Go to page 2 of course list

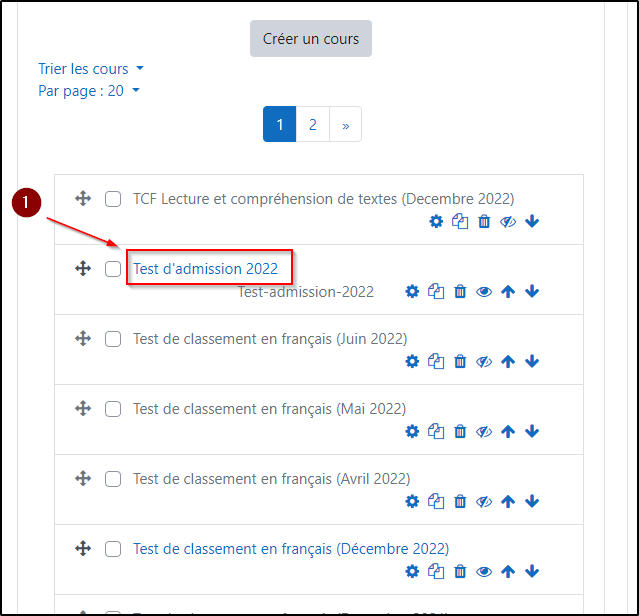313,125
